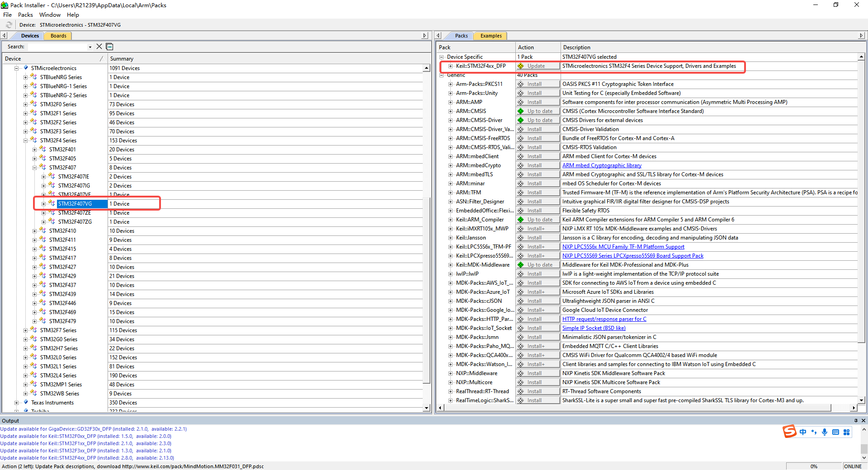The image size is (868, 470).
Task: Click the refresh packs toolbar icon
Action: (x=9, y=25)
